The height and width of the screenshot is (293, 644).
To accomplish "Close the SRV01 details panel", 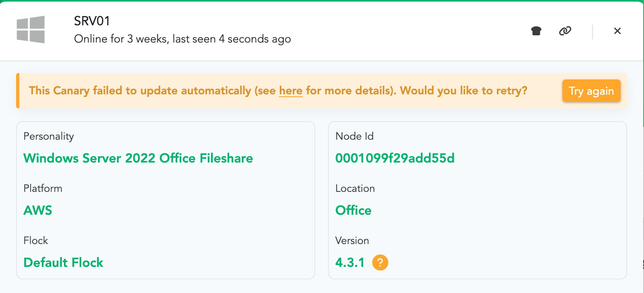I will pyautogui.click(x=617, y=31).
